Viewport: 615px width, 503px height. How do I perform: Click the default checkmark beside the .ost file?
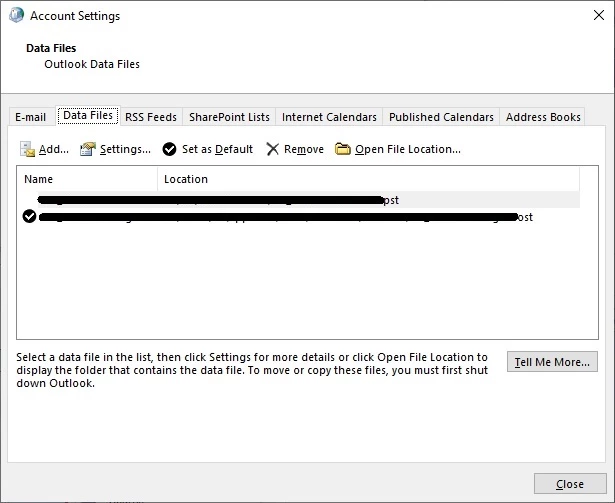[29, 216]
